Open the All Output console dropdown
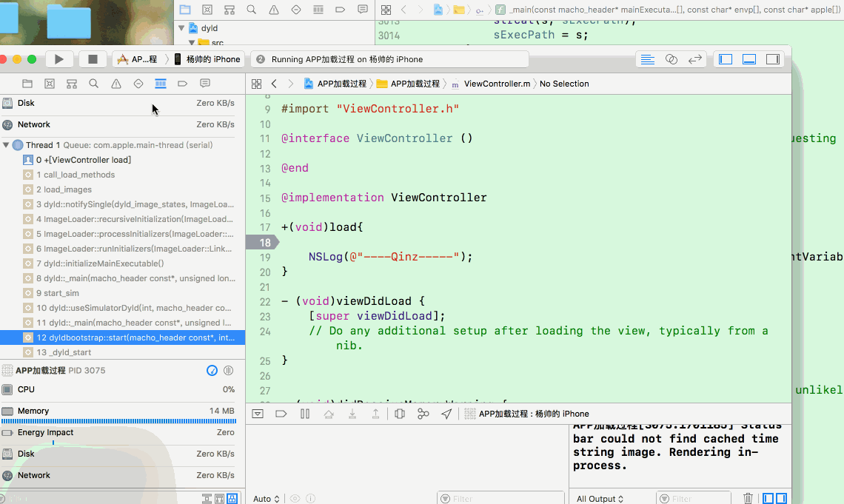This screenshot has width=844, height=504. point(600,499)
